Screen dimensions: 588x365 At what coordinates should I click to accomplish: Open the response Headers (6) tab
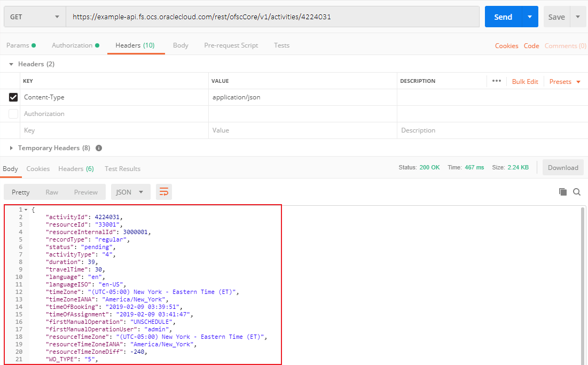tap(76, 169)
